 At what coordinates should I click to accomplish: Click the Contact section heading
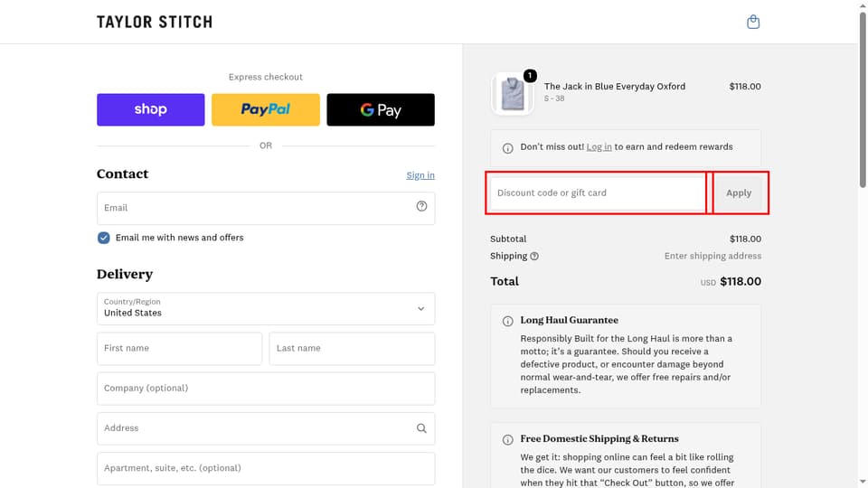click(x=122, y=174)
